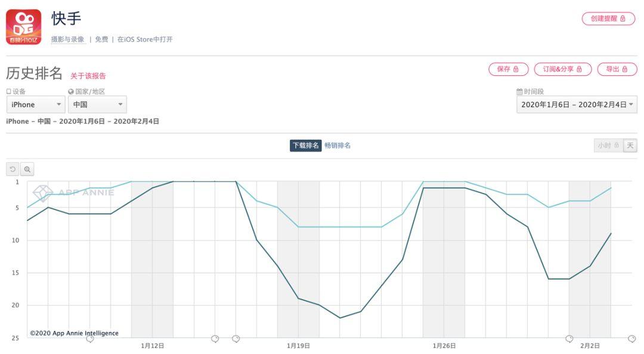Viewport: 644px width, 354px height.
Task: Click the 时间段 field label
Action: [x=534, y=91]
